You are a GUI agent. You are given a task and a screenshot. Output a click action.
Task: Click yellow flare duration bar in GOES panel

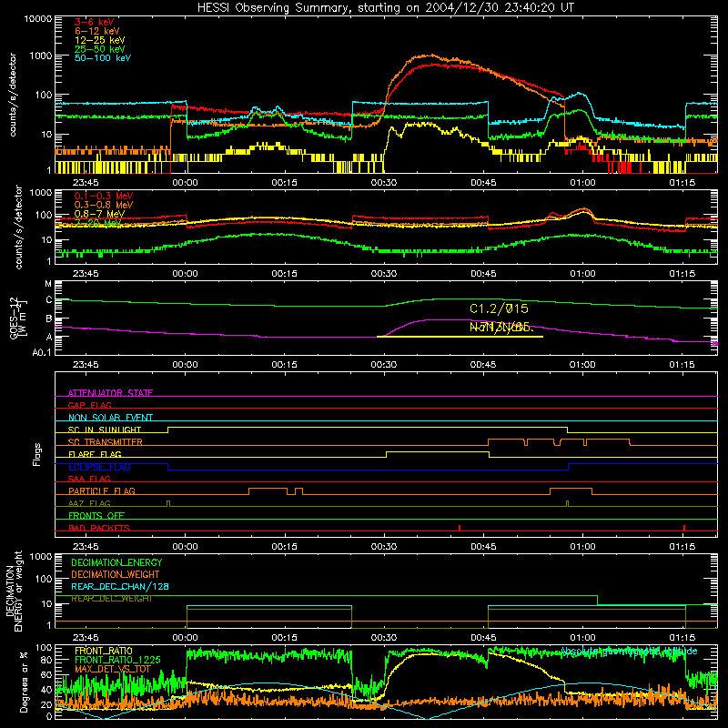(x=460, y=337)
